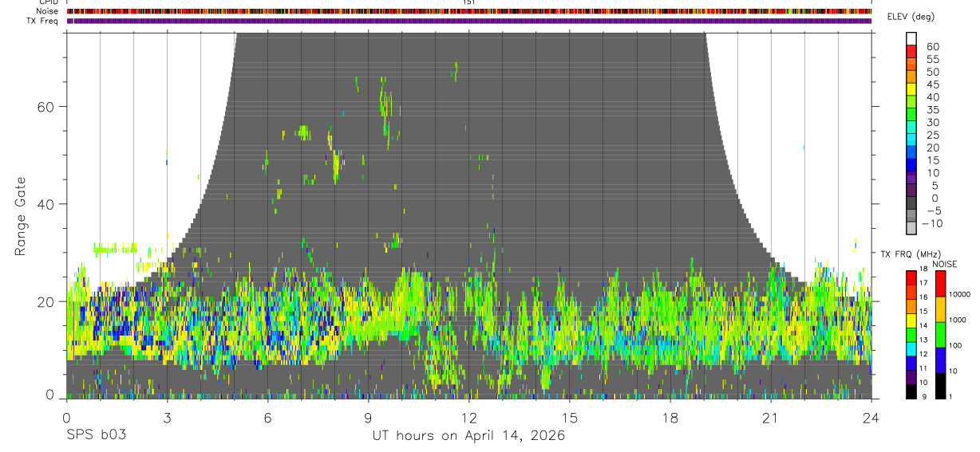Click the '17' label on the TX FRQ scale
This screenshot has width=980, height=452.
923,283
